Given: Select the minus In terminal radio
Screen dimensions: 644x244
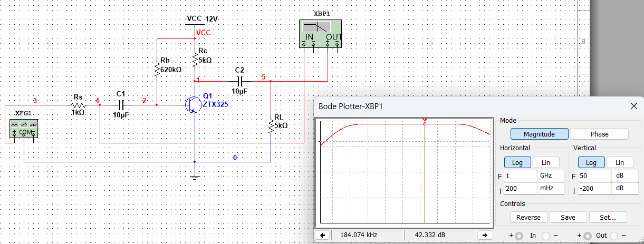Looking at the screenshot, I should tap(546, 236).
